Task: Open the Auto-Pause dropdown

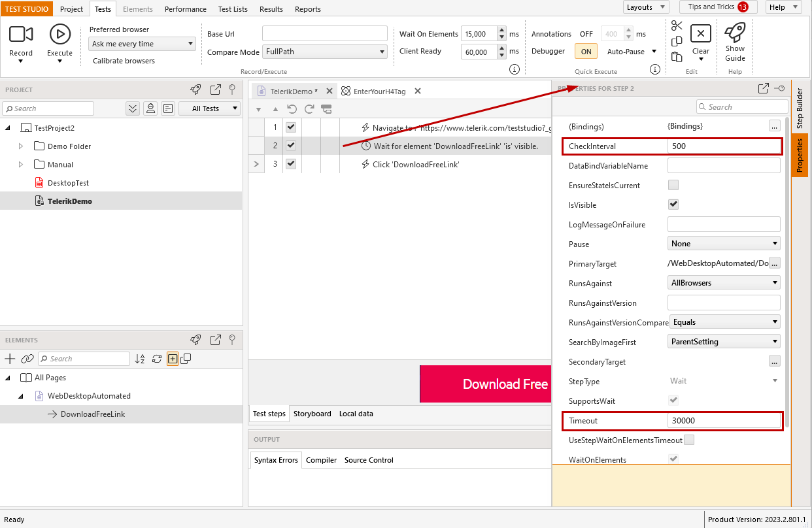Action: tap(630, 52)
